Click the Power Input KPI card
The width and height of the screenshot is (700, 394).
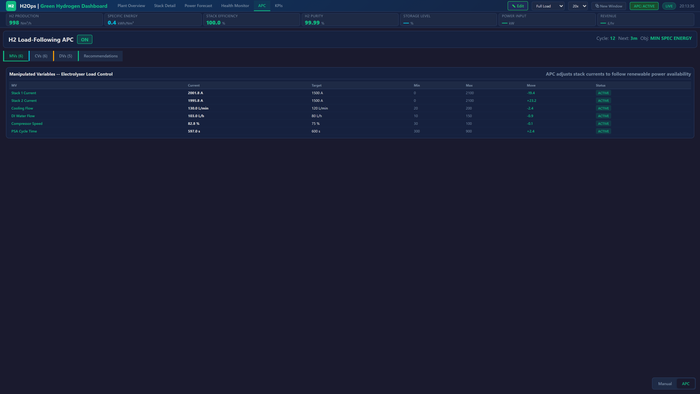click(x=547, y=20)
